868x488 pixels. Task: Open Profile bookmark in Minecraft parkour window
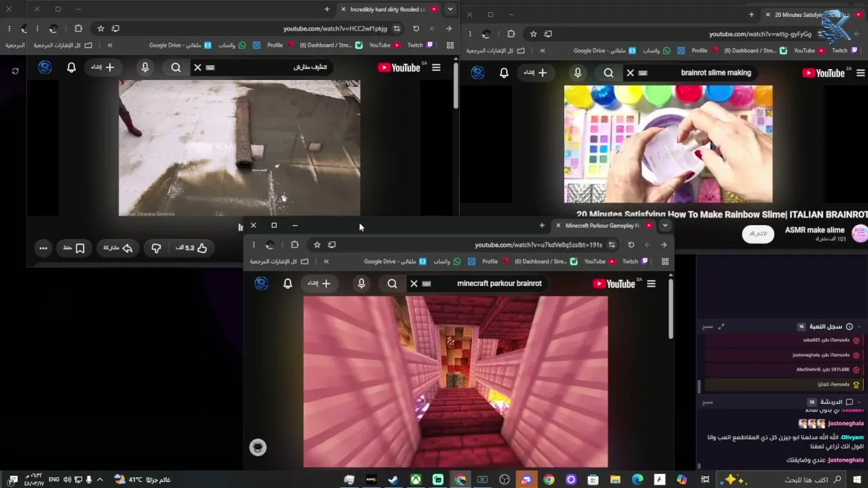coord(495,262)
